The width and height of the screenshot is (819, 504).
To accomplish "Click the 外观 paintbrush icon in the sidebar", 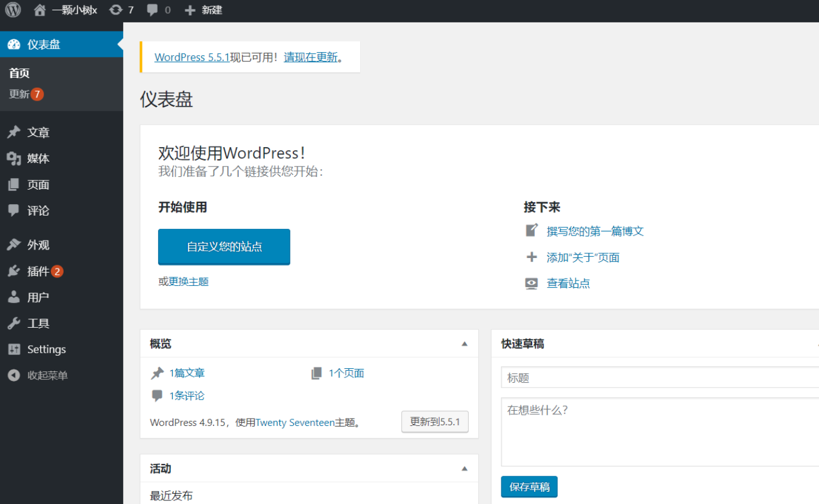I will [x=14, y=245].
